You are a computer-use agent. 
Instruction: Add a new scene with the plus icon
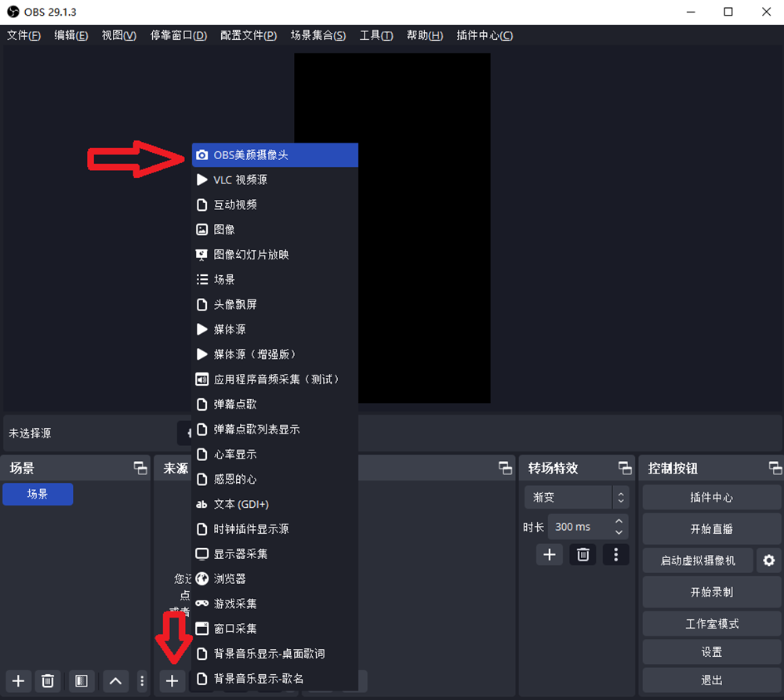pos(17,681)
